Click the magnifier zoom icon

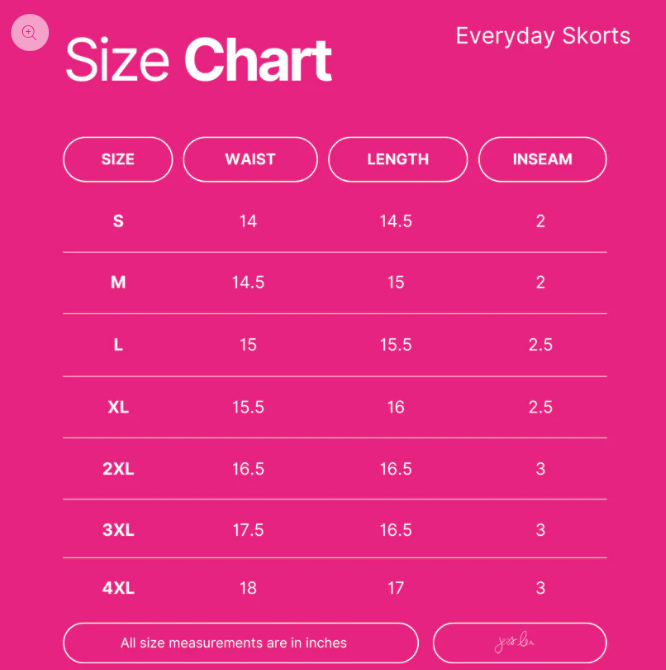(29, 33)
